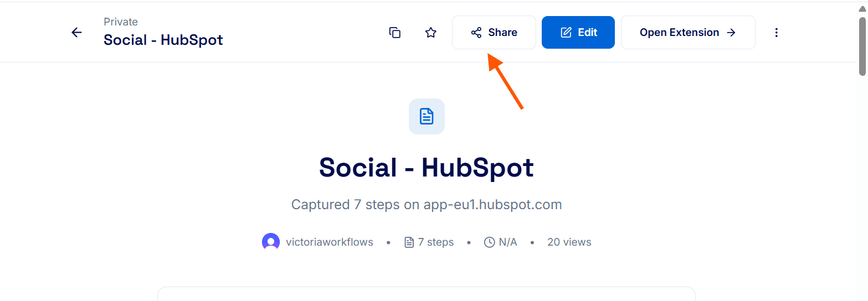
Task: Click the 'Private' label in the header
Action: tap(121, 22)
